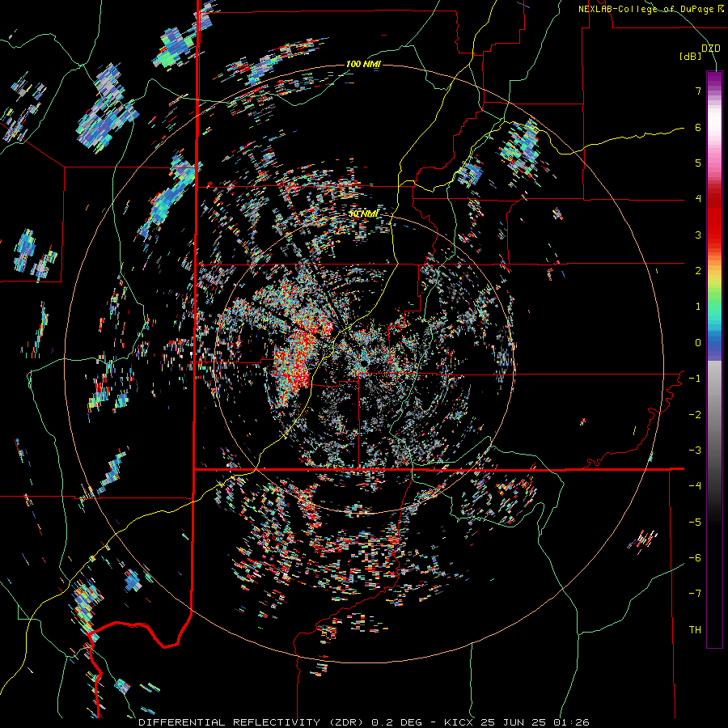Select the -7 value on the scale
The height and width of the screenshot is (728, 728).
coord(695,594)
